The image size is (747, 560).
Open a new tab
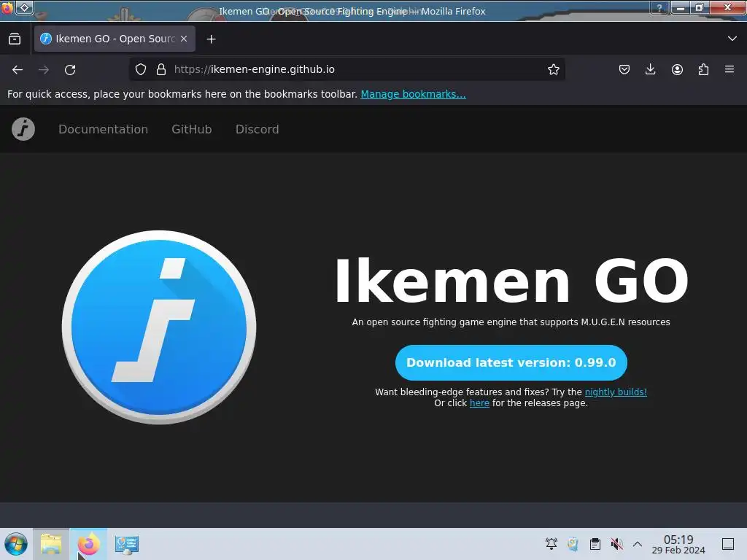pos(211,39)
